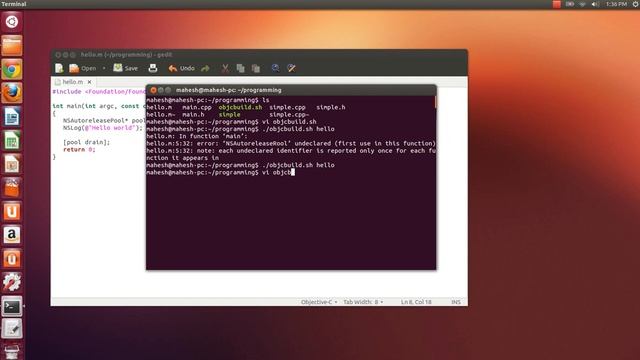Open Find using the magnifier icon
This screenshot has height=360, width=640.
(276, 68)
